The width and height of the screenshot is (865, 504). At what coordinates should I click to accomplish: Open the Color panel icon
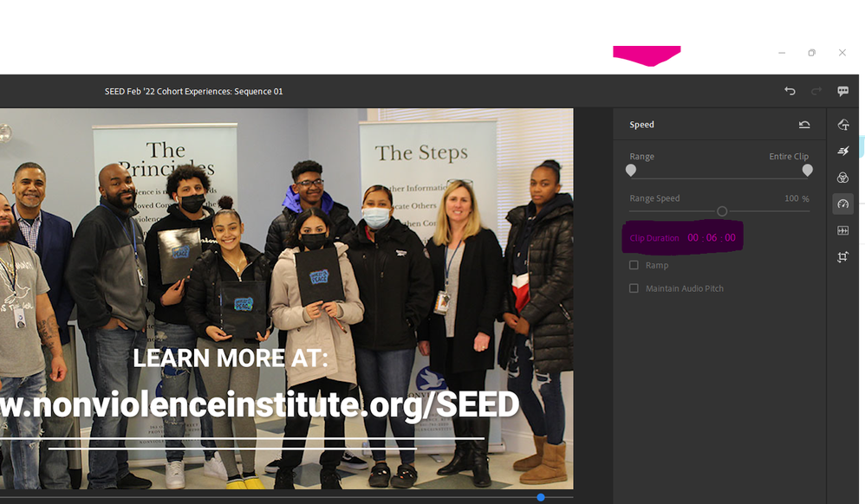[843, 178]
